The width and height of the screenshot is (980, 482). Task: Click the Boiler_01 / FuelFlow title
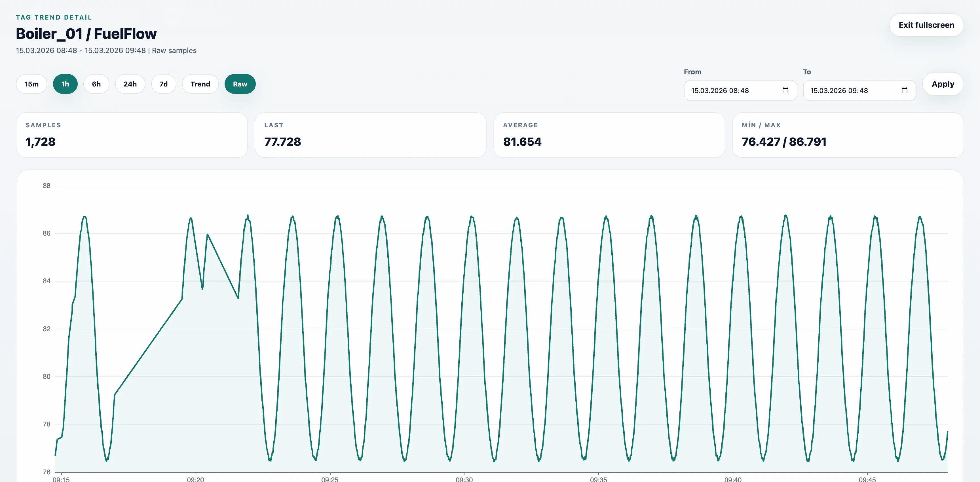[86, 33]
